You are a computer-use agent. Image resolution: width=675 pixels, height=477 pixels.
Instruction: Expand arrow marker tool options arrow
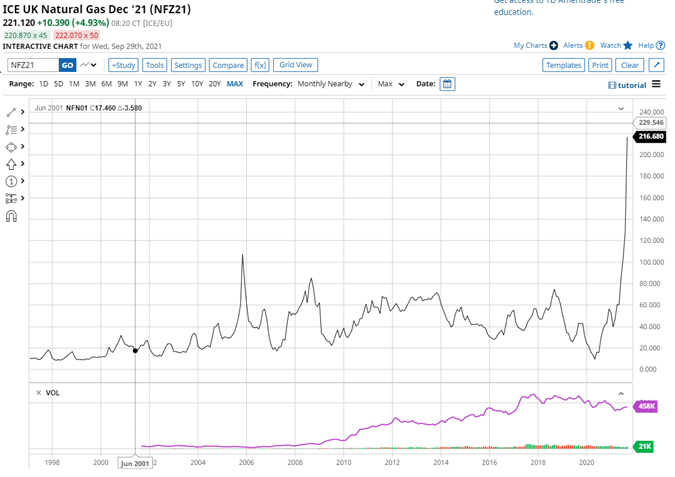(23, 164)
